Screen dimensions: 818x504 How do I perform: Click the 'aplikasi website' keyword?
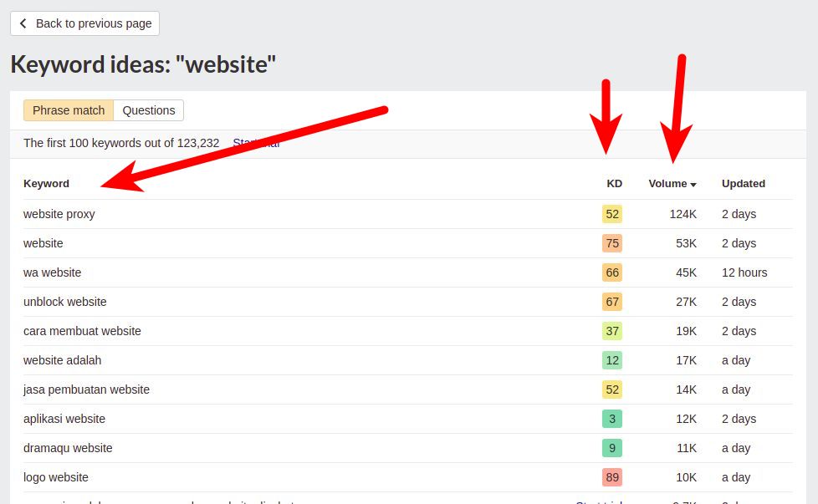click(x=64, y=419)
